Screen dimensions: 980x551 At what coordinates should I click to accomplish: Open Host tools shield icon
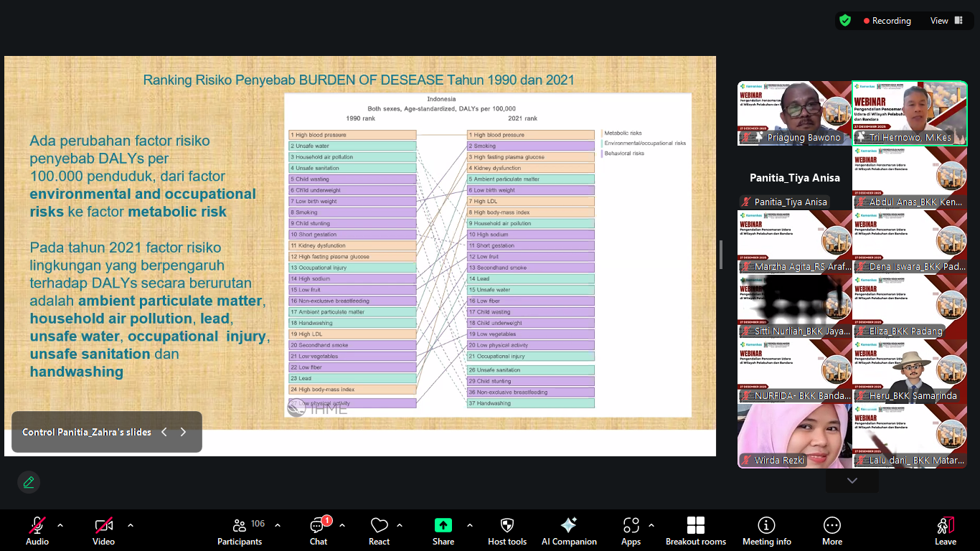tap(507, 531)
